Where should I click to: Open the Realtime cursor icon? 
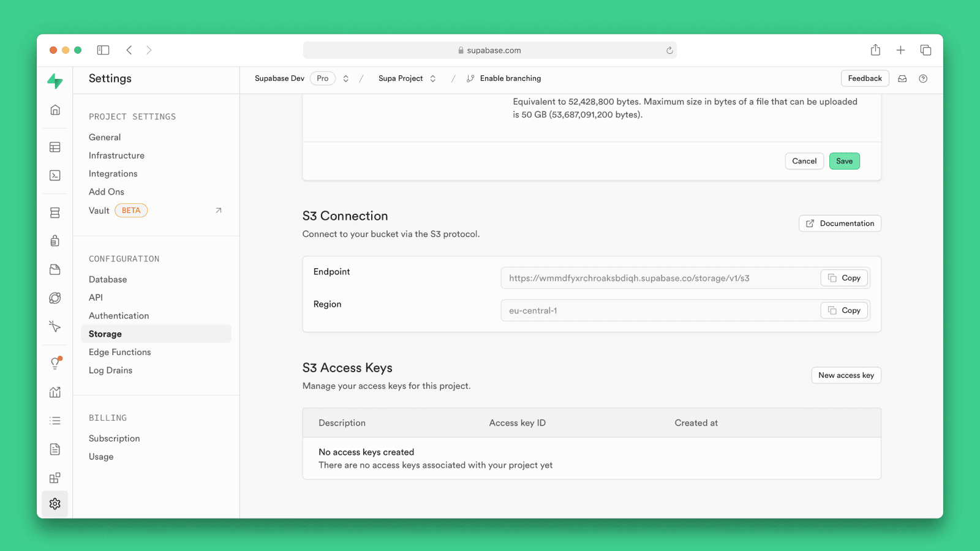click(x=55, y=326)
